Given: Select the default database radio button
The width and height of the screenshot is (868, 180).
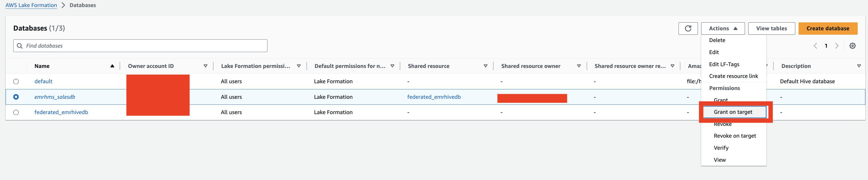Looking at the screenshot, I should click(16, 81).
